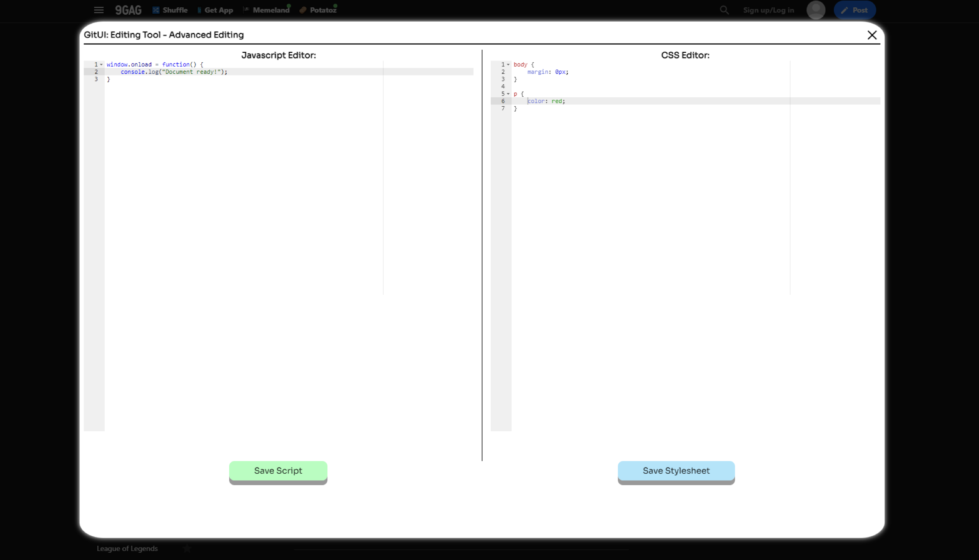Click line number 4 in the CSS gutter
The height and width of the screenshot is (560, 979).
coord(503,86)
